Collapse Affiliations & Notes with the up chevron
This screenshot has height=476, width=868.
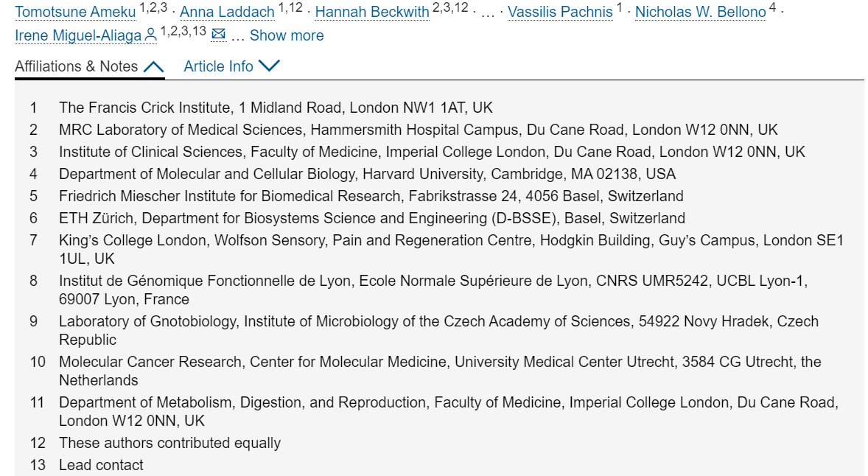(x=153, y=67)
